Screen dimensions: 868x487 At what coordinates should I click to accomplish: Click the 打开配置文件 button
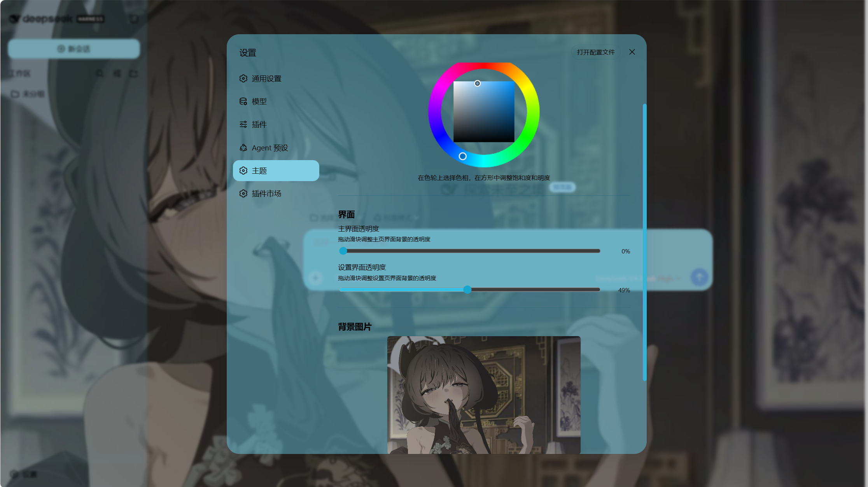click(596, 52)
